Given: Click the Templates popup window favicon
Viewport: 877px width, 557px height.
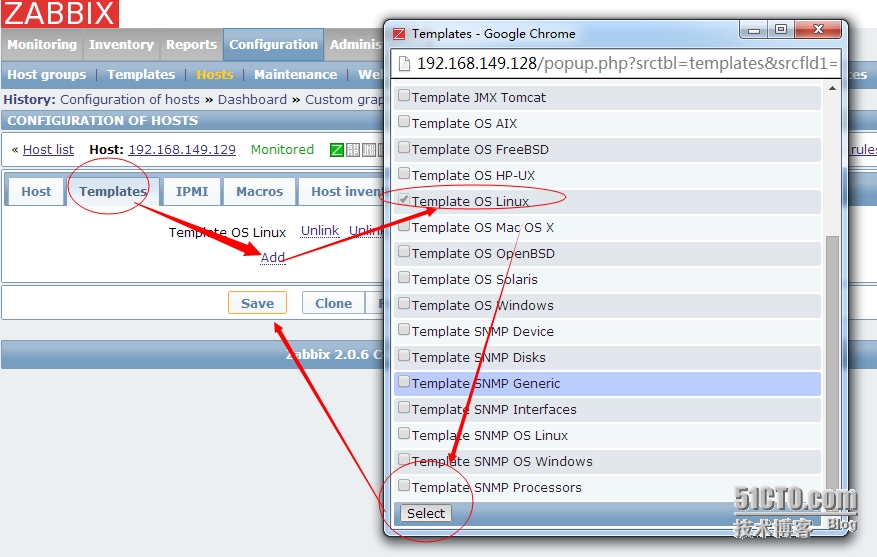Looking at the screenshot, I should coord(399,34).
